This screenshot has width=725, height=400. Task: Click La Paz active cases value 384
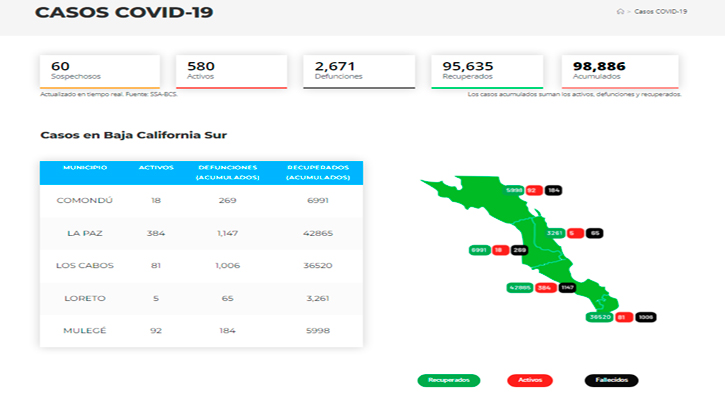[x=156, y=234]
